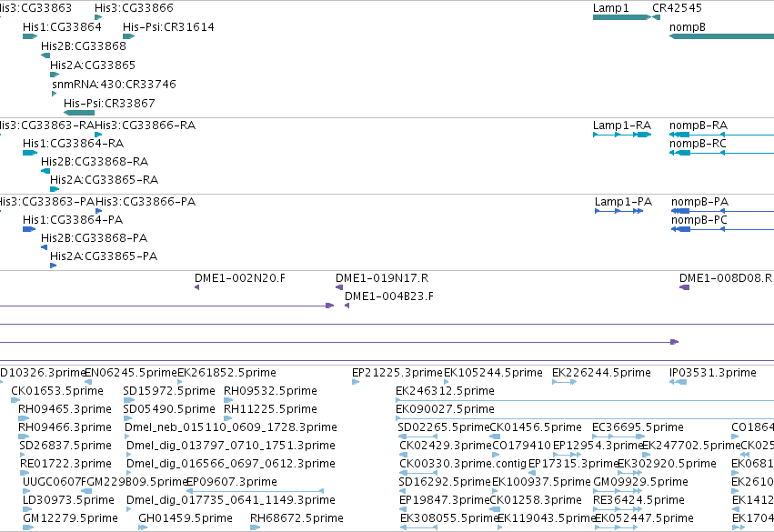Image resolution: width=774 pixels, height=532 pixels.
Task: Click the RE01722.3prime label
Action: click(x=65, y=464)
